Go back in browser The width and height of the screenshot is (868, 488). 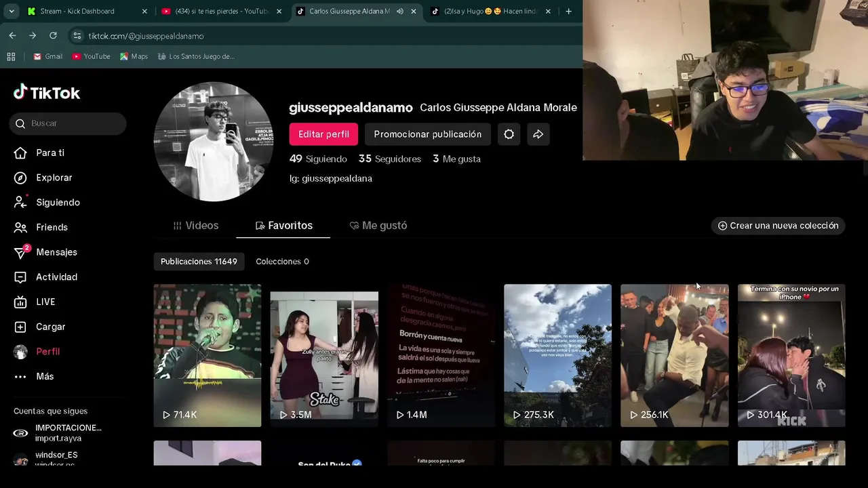coord(12,35)
